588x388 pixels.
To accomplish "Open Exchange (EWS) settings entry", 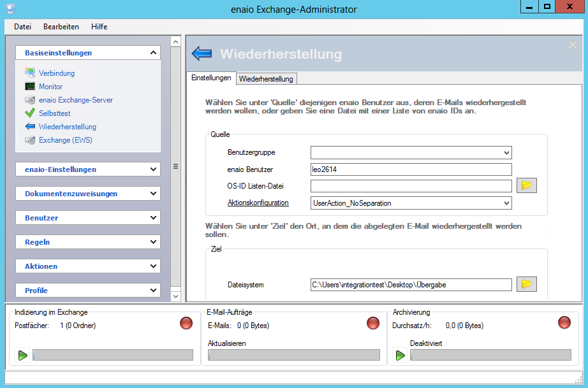I will click(65, 140).
